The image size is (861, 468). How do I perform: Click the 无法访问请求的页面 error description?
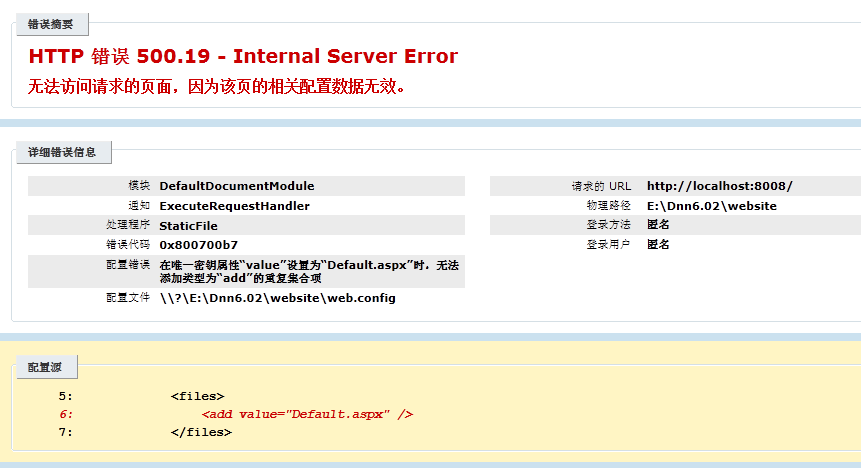click(x=216, y=86)
